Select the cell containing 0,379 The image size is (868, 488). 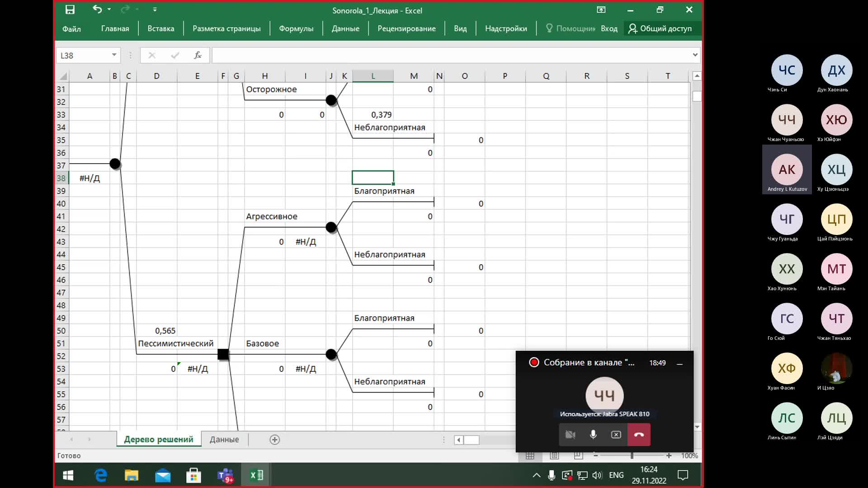(373, 115)
